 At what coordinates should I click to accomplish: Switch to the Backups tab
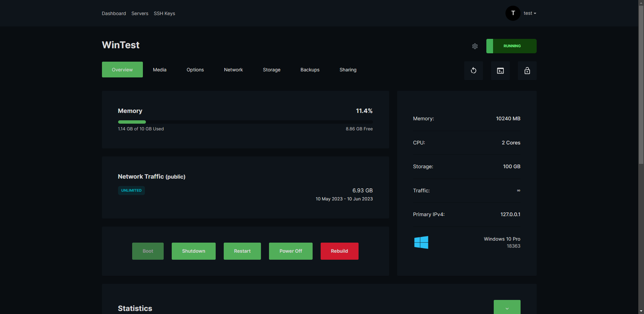pyautogui.click(x=310, y=70)
